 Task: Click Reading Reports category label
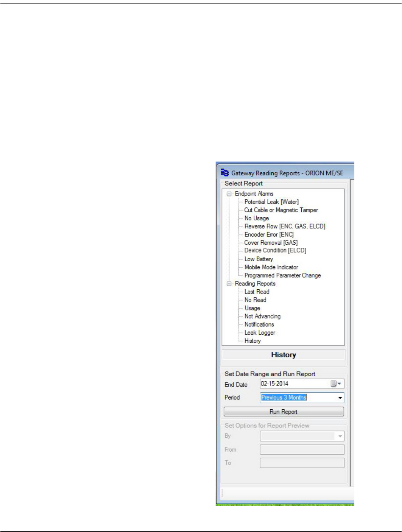pyautogui.click(x=255, y=284)
